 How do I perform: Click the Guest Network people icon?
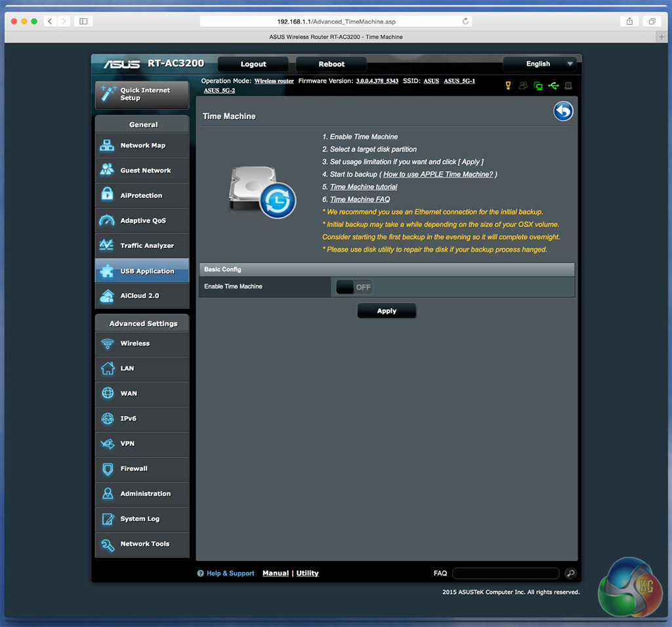[107, 170]
